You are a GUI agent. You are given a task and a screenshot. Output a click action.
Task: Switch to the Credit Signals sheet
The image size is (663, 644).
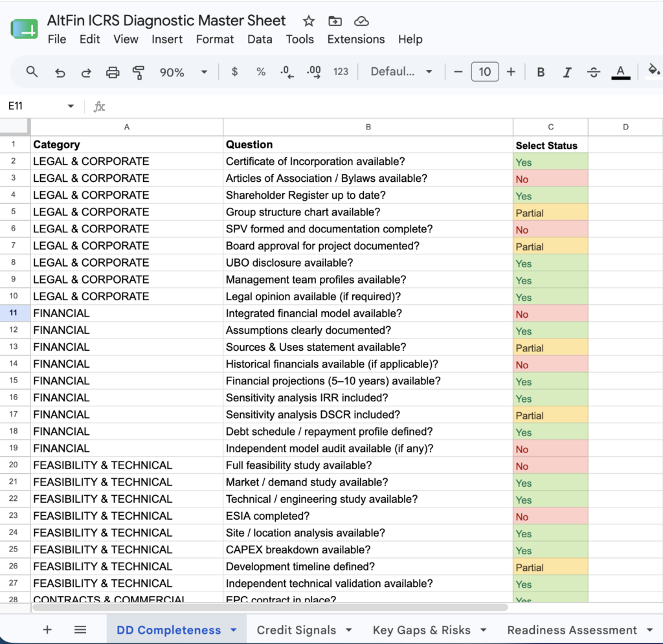(296, 630)
